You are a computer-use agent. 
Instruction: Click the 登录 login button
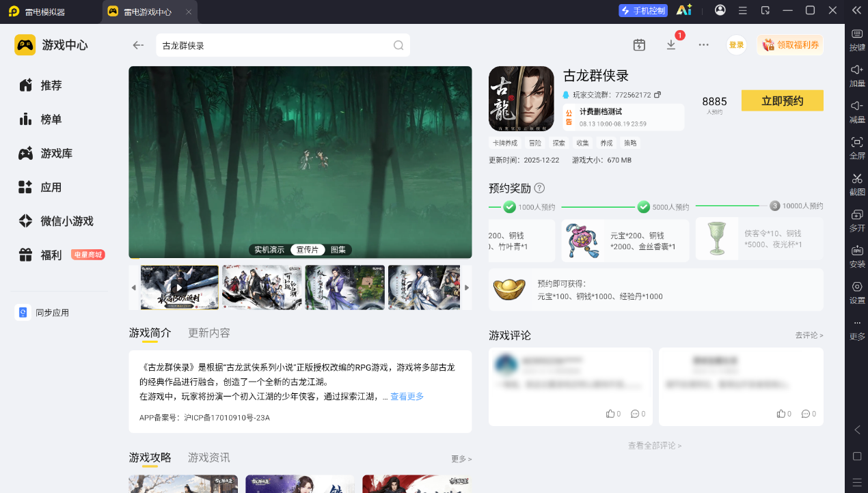736,45
